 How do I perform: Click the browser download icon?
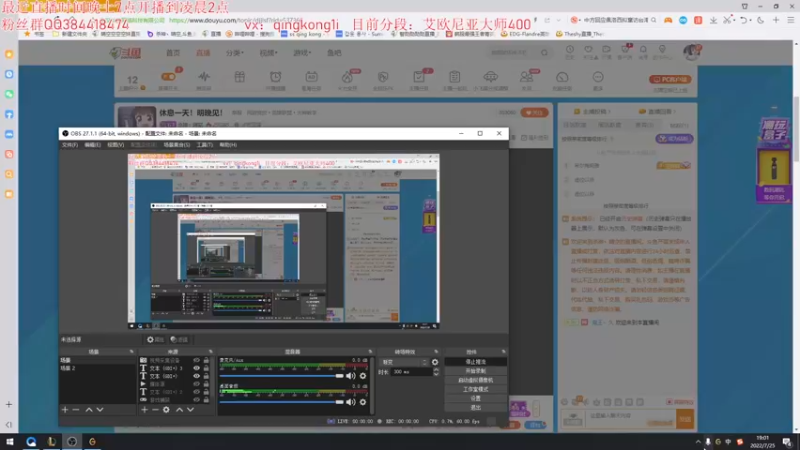tap(713, 20)
